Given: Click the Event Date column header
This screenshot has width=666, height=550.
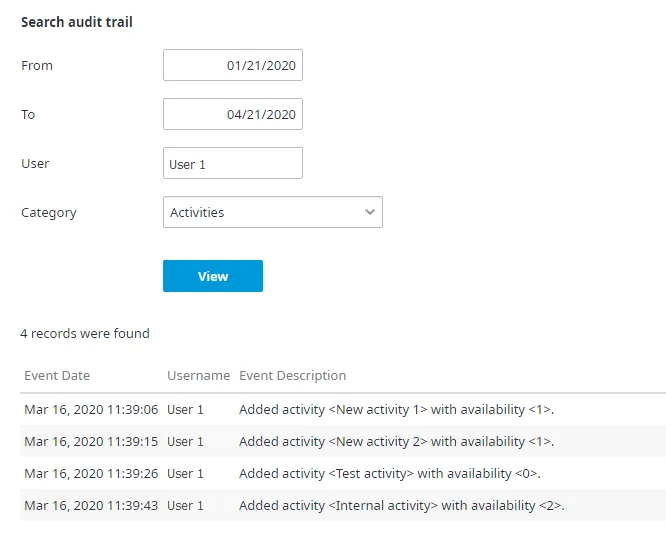Looking at the screenshot, I should coord(57,375).
